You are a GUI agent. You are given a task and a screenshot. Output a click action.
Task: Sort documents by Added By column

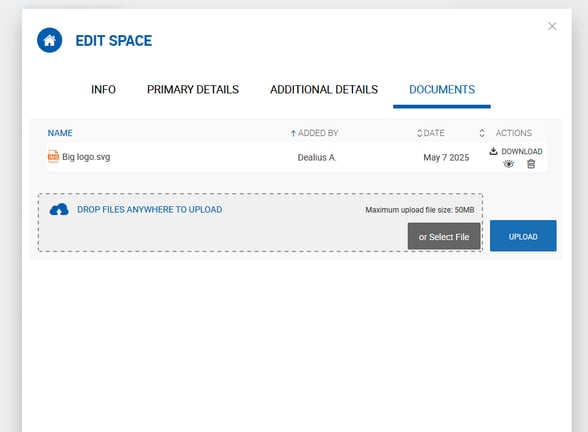click(419, 133)
